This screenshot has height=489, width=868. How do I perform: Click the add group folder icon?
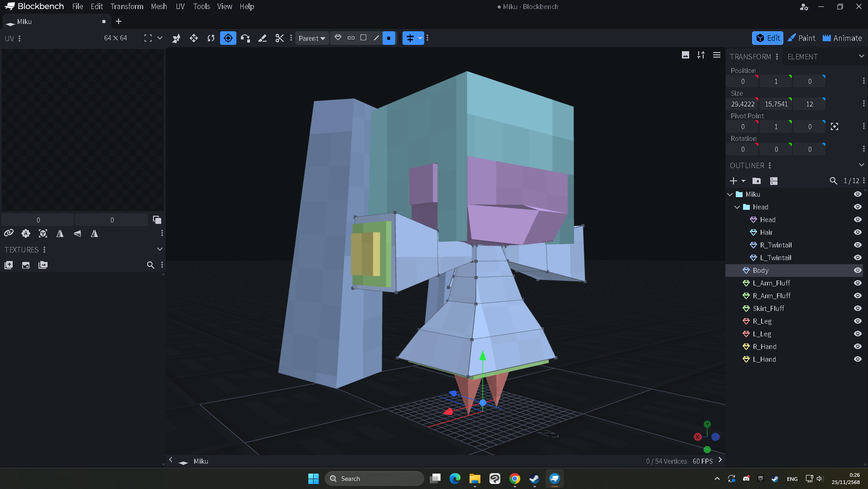tap(756, 181)
